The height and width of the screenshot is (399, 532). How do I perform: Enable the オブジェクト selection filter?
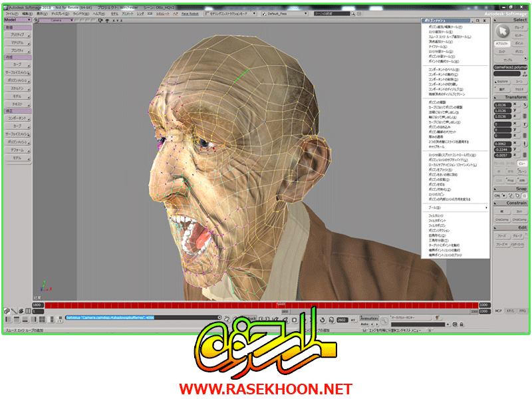coord(501,43)
